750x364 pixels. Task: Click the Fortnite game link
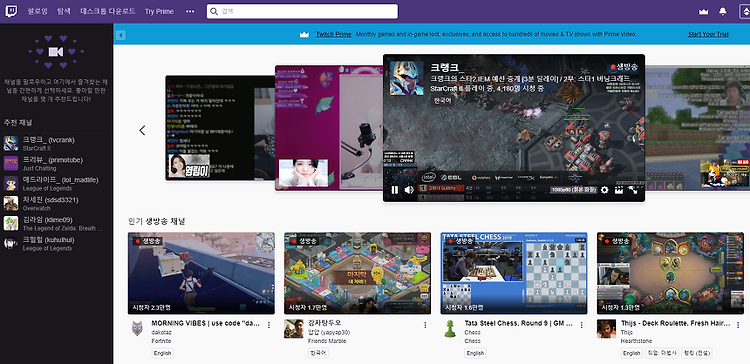coord(161,341)
